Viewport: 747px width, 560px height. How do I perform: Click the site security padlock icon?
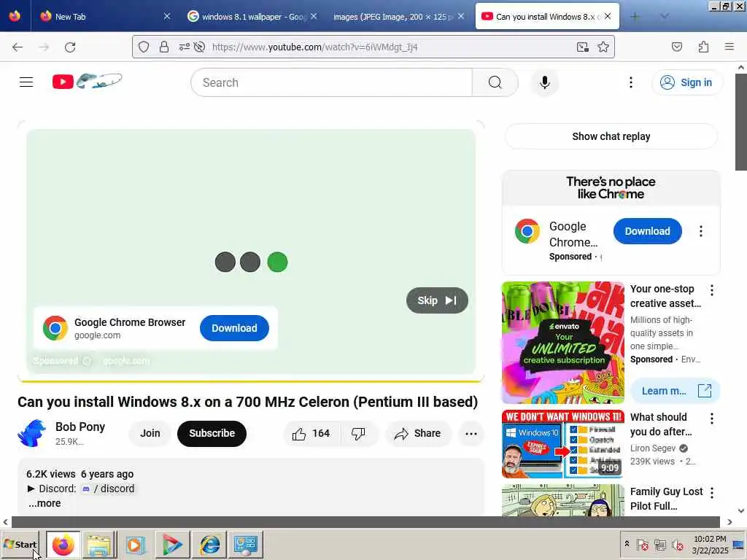164,47
